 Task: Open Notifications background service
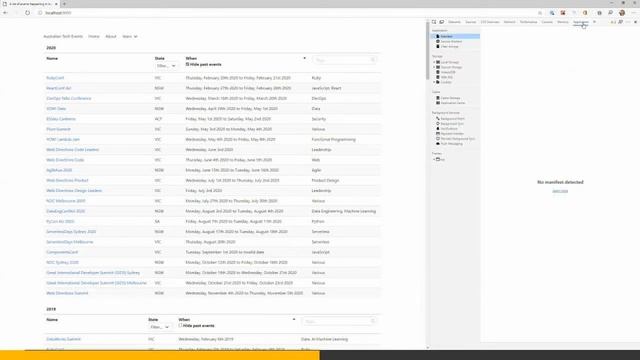pyautogui.click(x=449, y=129)
